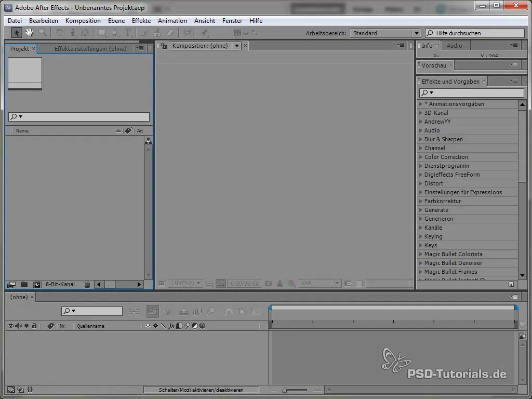Viewport: 532px width, 399px height.
Task: Toggle Frame Blending switch in timeline
Action: pyautogui.click(x=197, y=311)
